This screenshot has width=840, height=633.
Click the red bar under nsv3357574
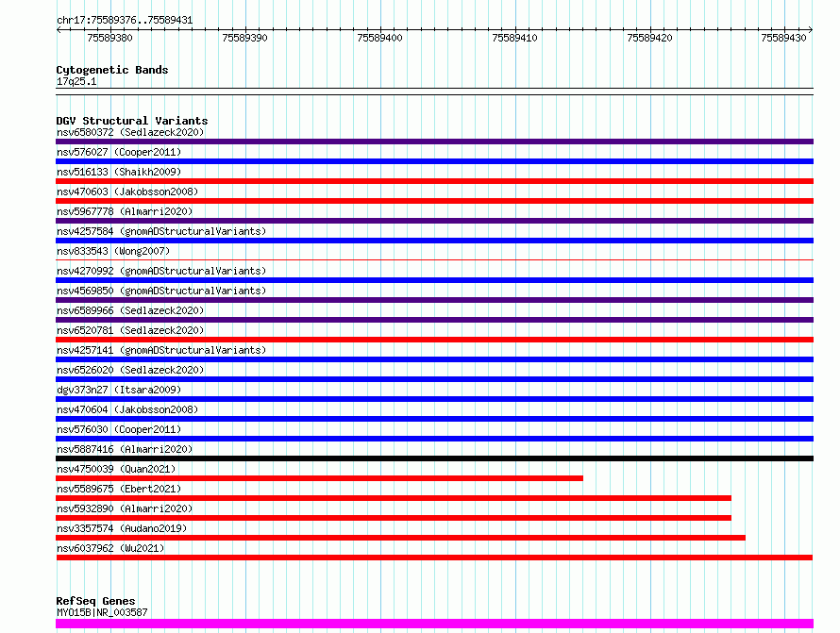[x=401, y=538]
